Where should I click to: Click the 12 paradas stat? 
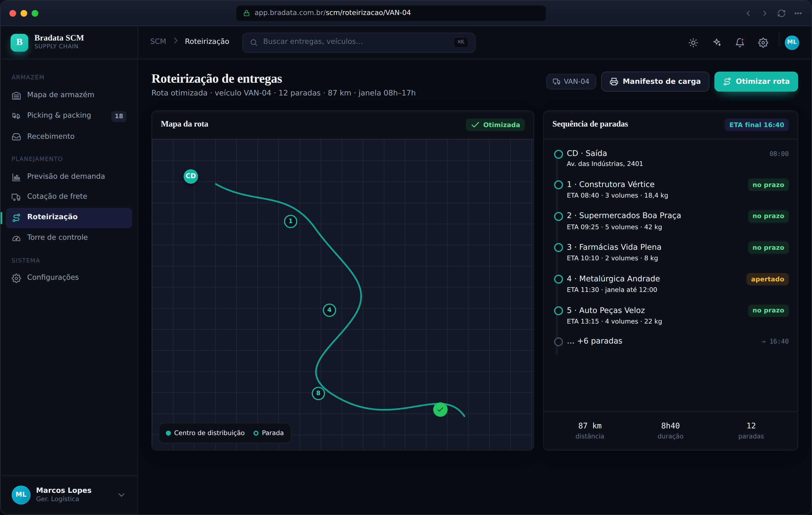(751, 431)
